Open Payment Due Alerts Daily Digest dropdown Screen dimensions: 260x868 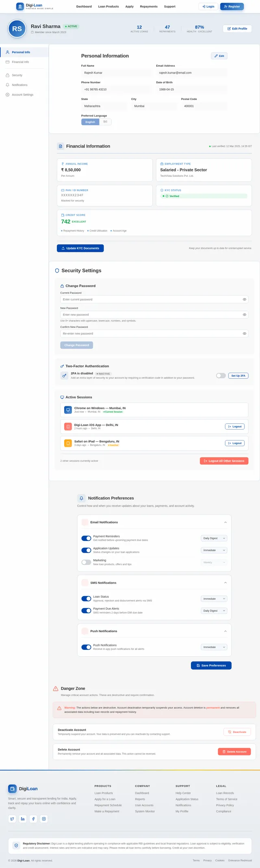tap(214, 611)
